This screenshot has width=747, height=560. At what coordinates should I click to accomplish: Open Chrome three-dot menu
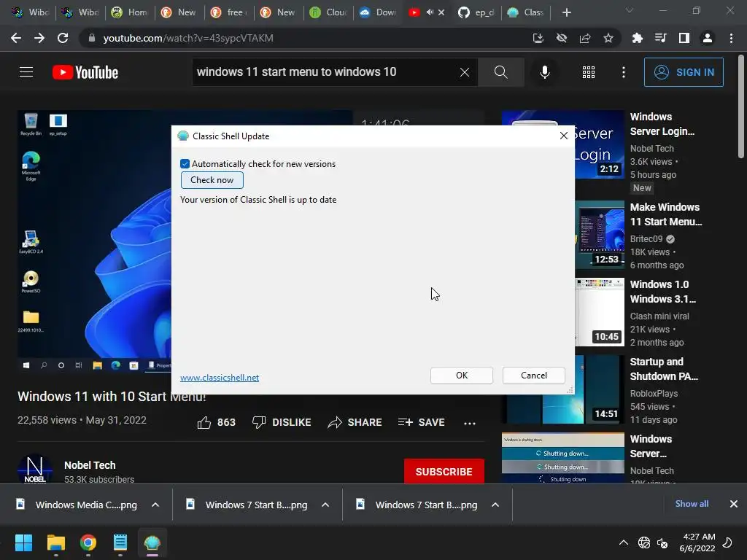coord(731,38)
